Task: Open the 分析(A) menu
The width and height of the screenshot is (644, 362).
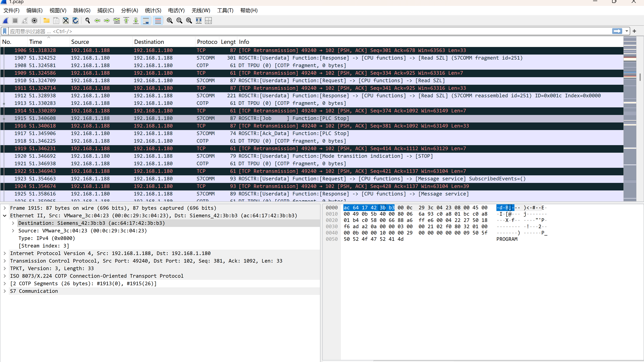Action: 130,10
